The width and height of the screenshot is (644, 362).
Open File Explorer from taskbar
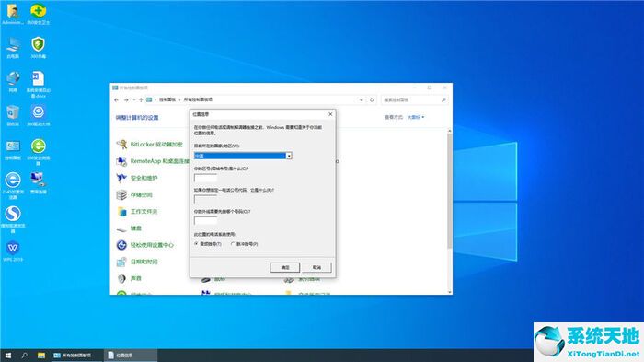click(41, 355)
